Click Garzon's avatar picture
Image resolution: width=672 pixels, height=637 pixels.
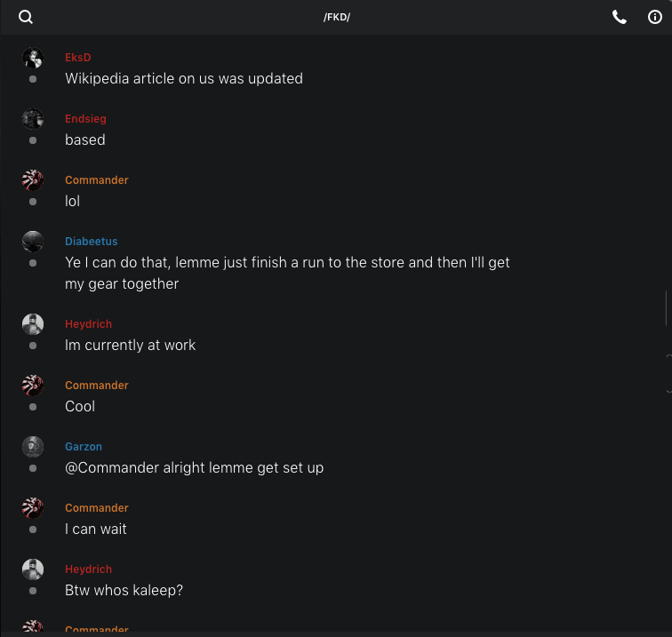coord(33,448)
